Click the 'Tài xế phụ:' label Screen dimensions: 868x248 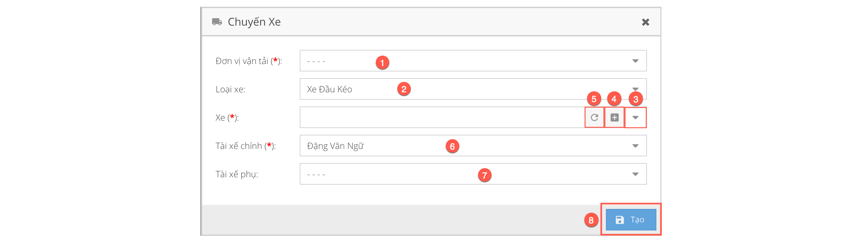tap(237, 174)
